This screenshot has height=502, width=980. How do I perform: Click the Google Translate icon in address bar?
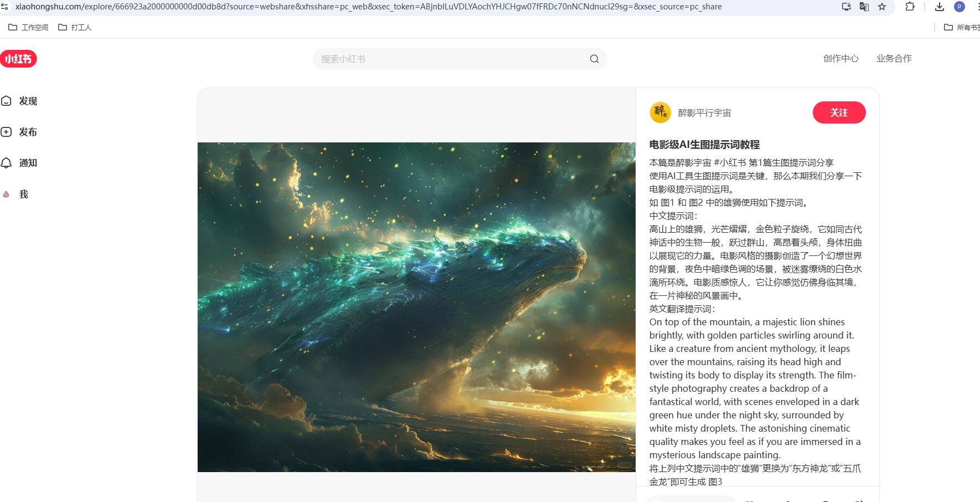click(864, 7)
